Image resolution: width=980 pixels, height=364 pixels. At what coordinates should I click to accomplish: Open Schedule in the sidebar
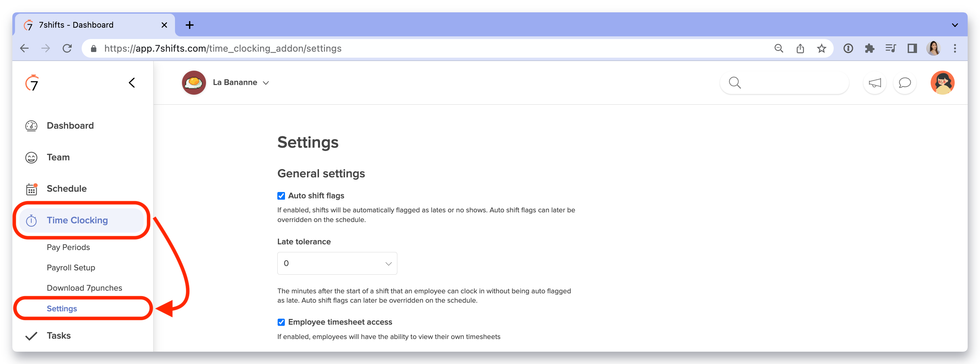tap(67, 189)
